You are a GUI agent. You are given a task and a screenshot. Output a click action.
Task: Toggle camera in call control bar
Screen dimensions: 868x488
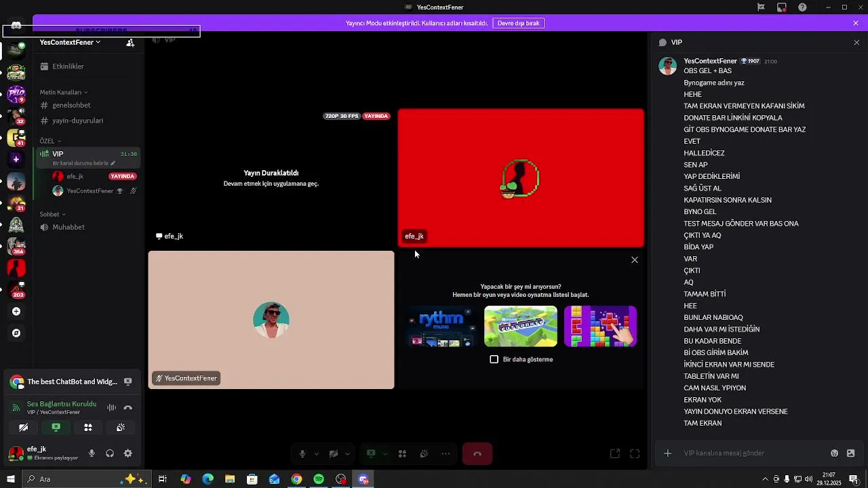[334, 453]
